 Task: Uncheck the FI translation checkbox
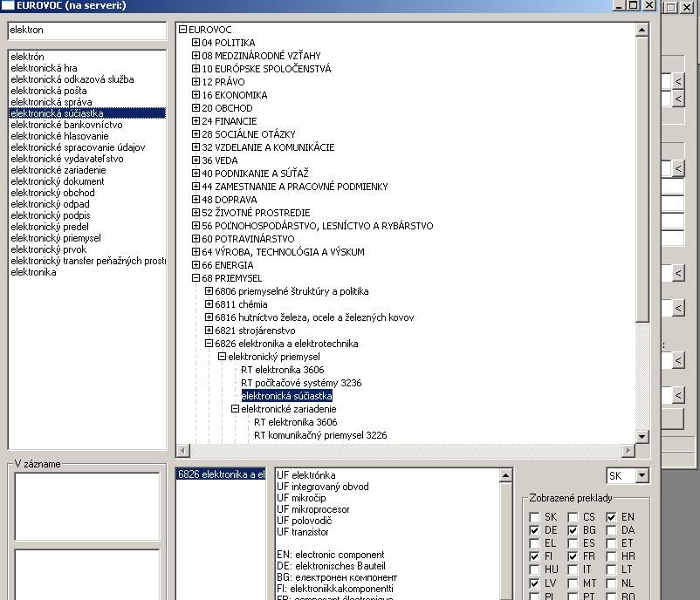point(534,556)
